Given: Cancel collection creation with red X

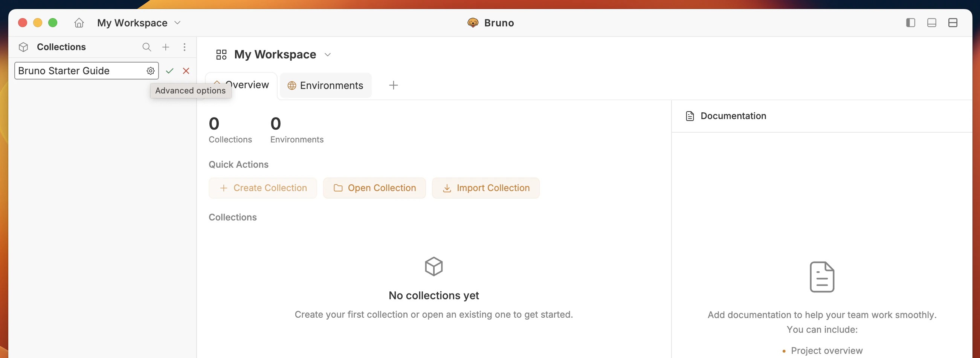Looking at the screenshot, I should [186, 71].
